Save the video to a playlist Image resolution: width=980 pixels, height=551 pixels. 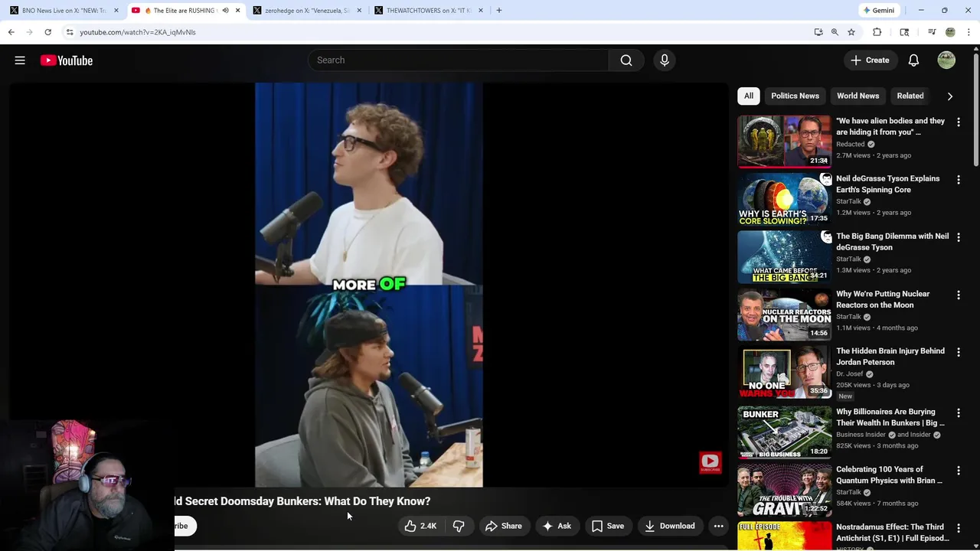point(608,526)
